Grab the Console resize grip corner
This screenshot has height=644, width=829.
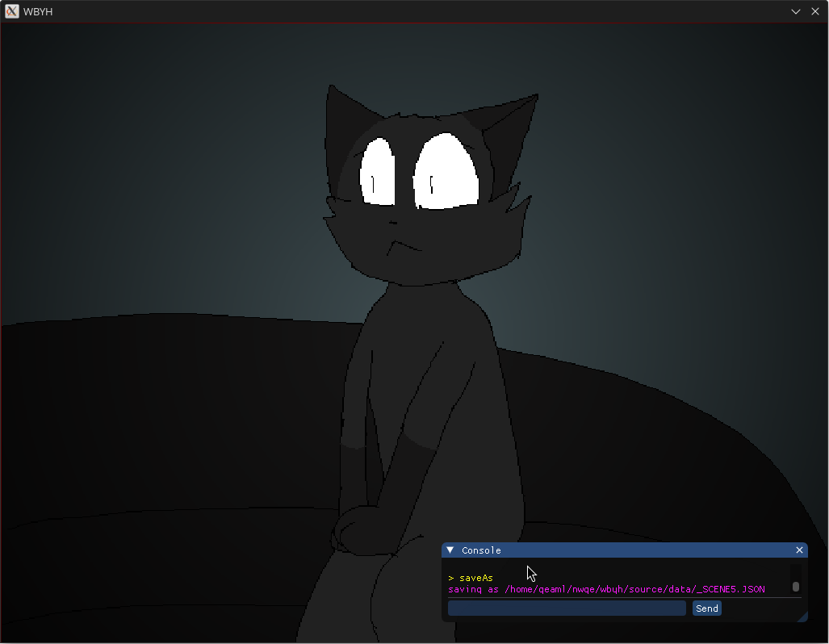click(x=802, y=617)
